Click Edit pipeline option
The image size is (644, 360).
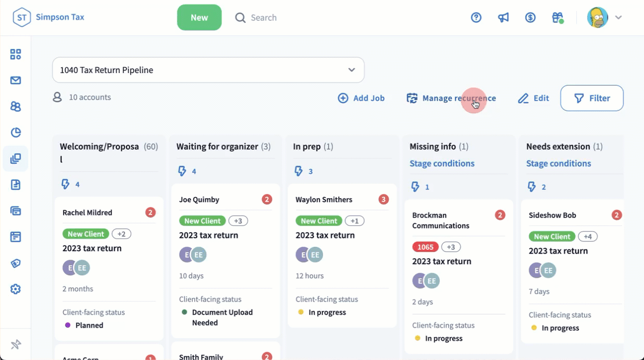point(534,98)
